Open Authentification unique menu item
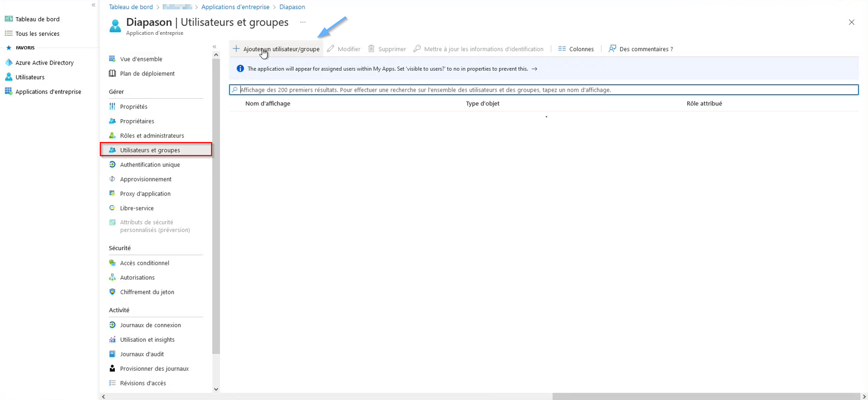The width and height of the screenshot is (868, 400). (x=150, y=165)
